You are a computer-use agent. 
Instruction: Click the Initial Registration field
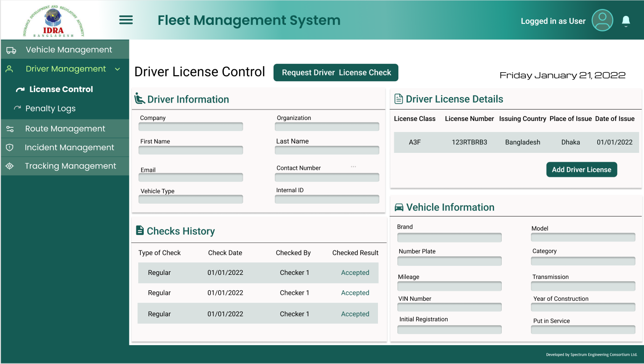(x=450, y=329)
